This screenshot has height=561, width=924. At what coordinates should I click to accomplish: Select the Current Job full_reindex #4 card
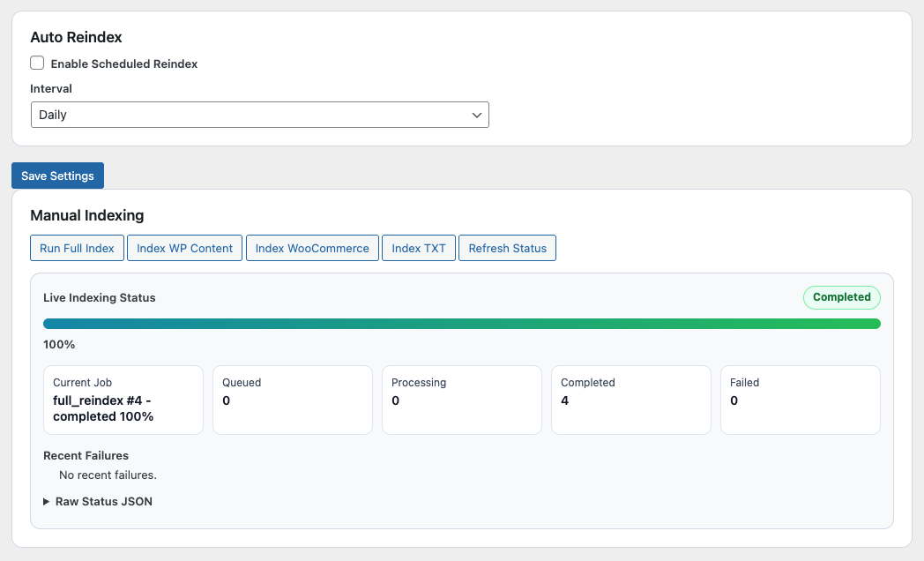(x=123, y=400)
